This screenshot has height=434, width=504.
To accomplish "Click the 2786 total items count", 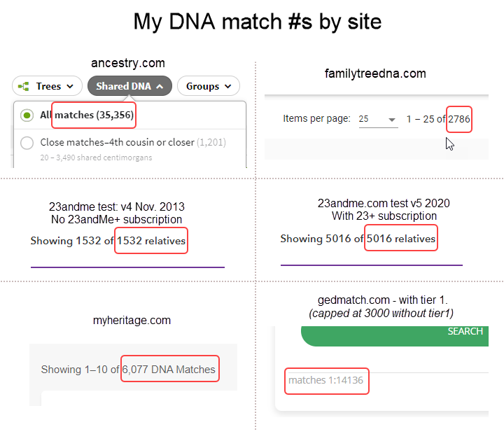I will pos(459,119).
